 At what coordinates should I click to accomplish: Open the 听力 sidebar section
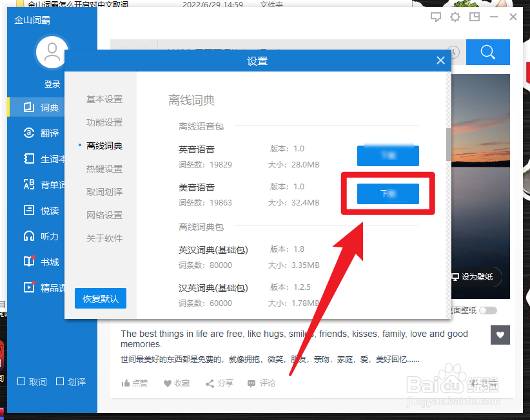point(37,236)
